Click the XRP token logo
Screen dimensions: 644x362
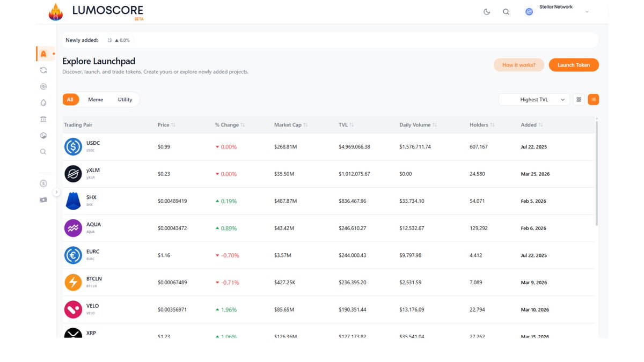[x=73, y=333]
